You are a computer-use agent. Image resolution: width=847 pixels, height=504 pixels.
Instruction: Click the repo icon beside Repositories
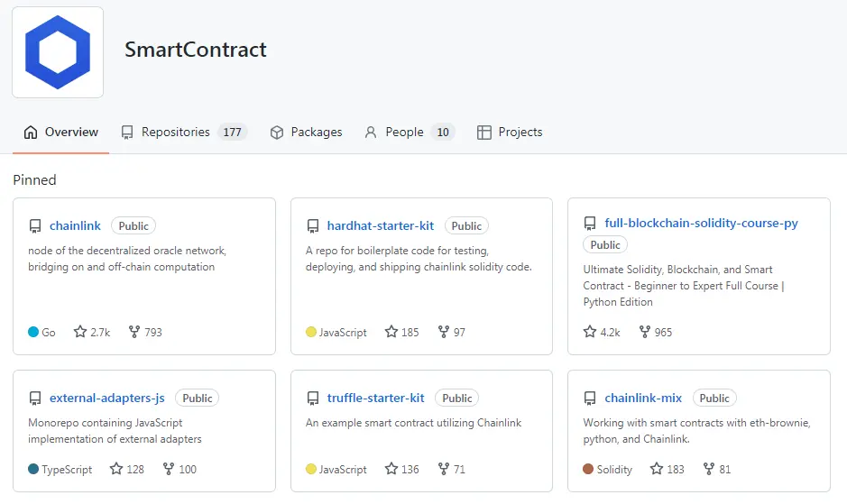point(127,133)
